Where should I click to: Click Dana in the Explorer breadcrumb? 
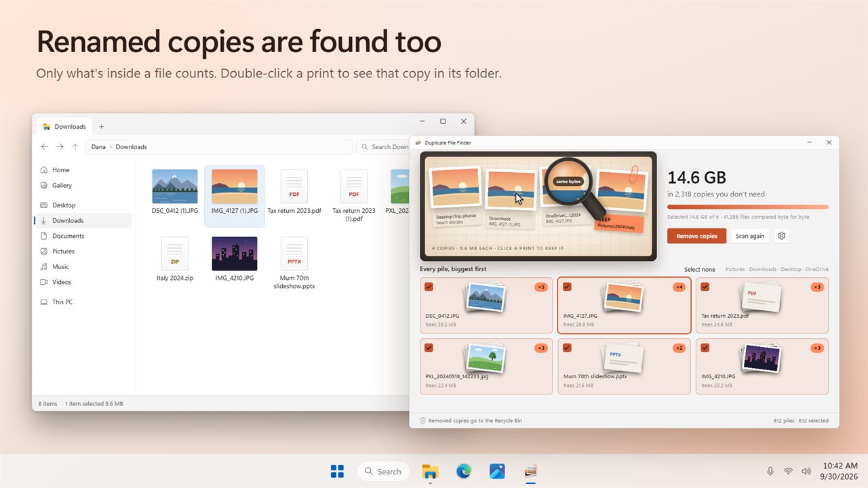tap(98, 146)
